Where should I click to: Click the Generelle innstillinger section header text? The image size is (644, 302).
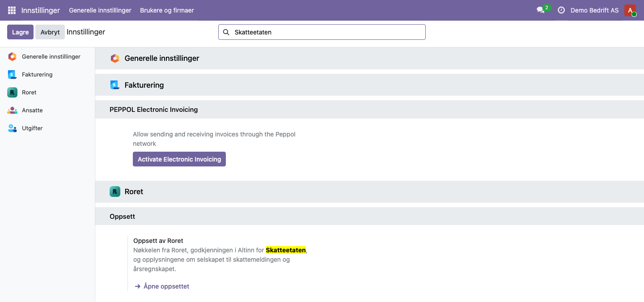162,58
